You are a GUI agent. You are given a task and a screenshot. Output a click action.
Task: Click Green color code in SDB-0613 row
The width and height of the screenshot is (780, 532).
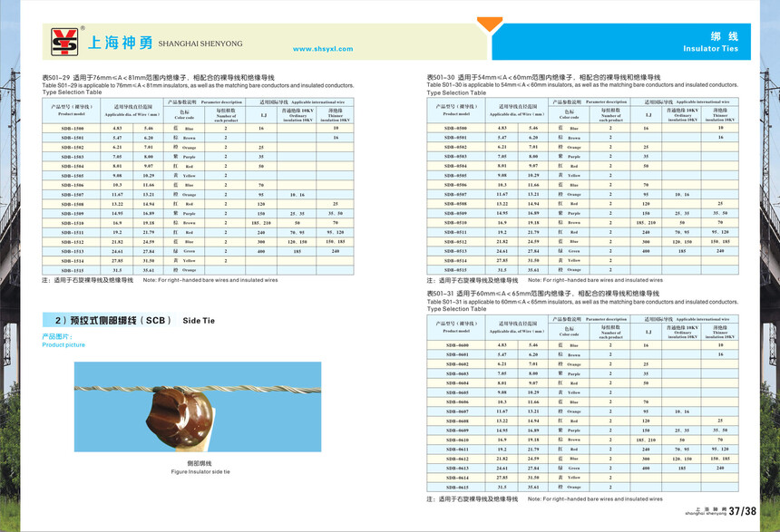coord(569,468)
